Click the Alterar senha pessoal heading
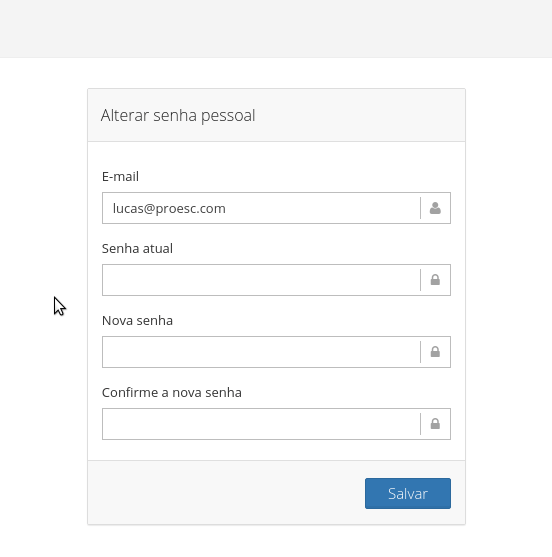 [178, 115]
